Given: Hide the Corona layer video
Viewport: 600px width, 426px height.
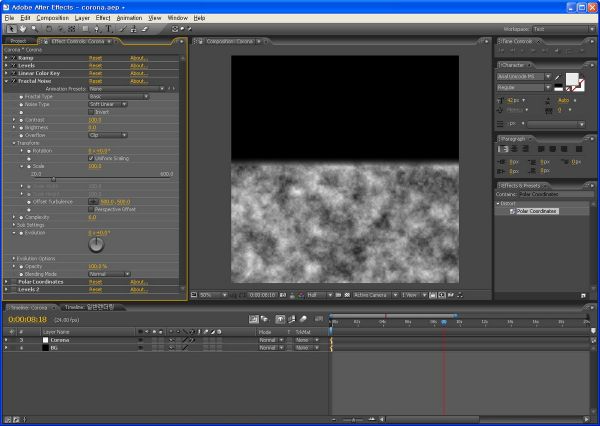Looking at the screenshot, I should (x=140, y=340).
